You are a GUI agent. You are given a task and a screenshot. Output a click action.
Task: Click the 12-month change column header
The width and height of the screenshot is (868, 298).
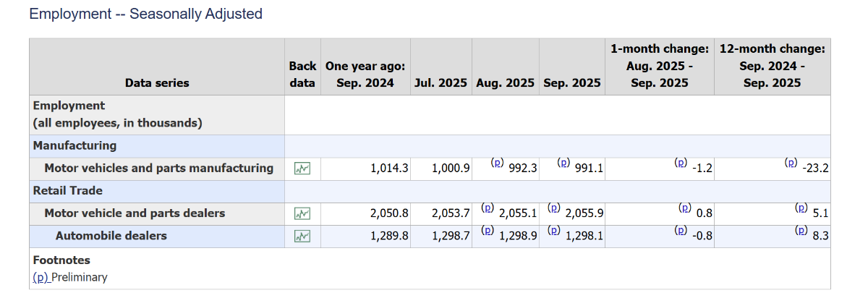pyautogui.click(x=772, y=66)
